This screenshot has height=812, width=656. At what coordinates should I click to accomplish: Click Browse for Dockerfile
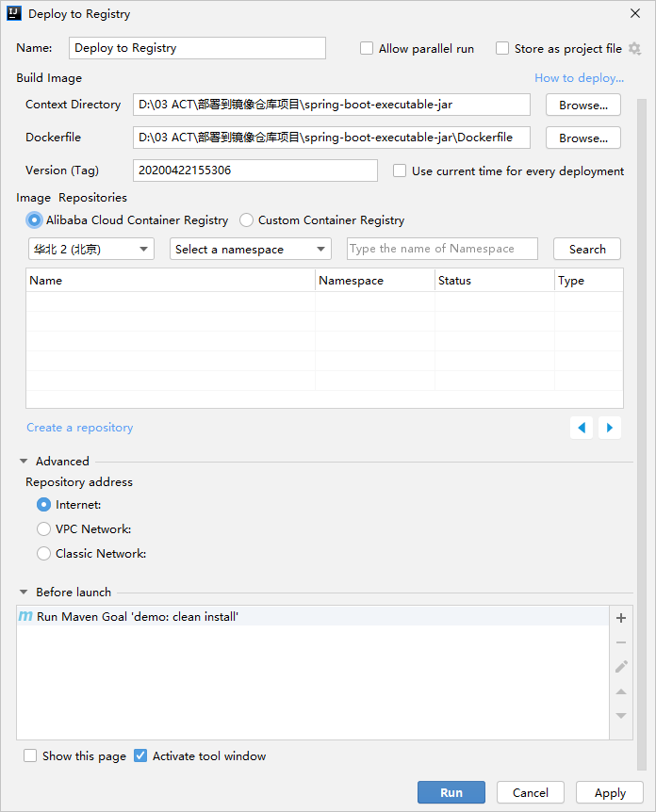pyautogui.click(x=582, y=138)
